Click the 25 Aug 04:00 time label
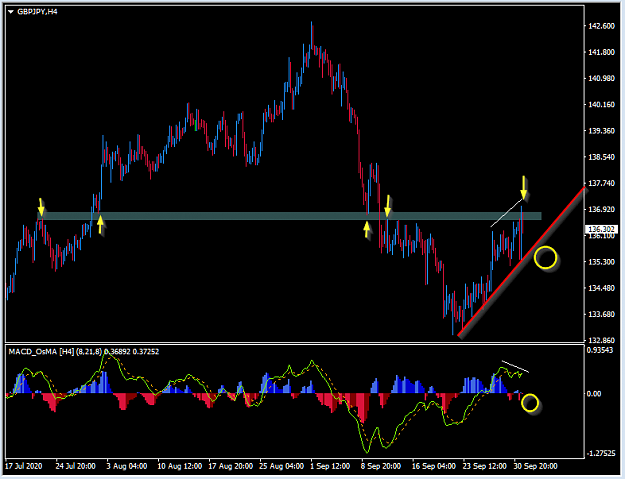 281,466
